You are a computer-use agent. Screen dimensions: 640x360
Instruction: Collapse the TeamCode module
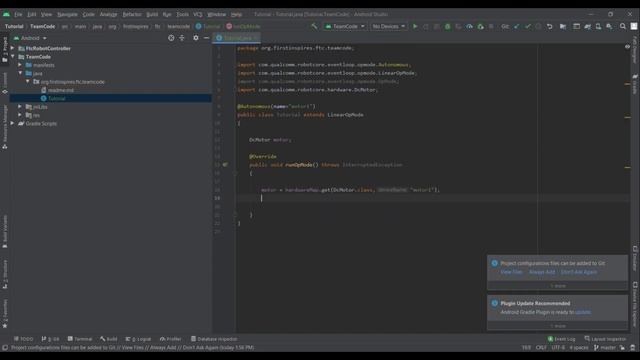pyautogui.click(x=13, y=57)
